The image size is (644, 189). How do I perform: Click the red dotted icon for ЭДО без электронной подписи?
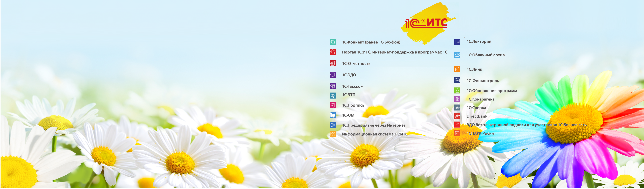(x=457, y=124)
